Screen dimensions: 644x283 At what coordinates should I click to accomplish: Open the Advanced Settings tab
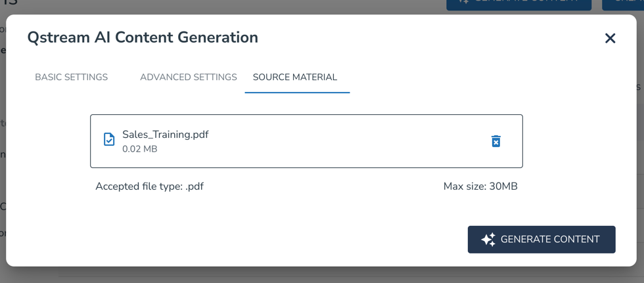[x=189, y=77]
